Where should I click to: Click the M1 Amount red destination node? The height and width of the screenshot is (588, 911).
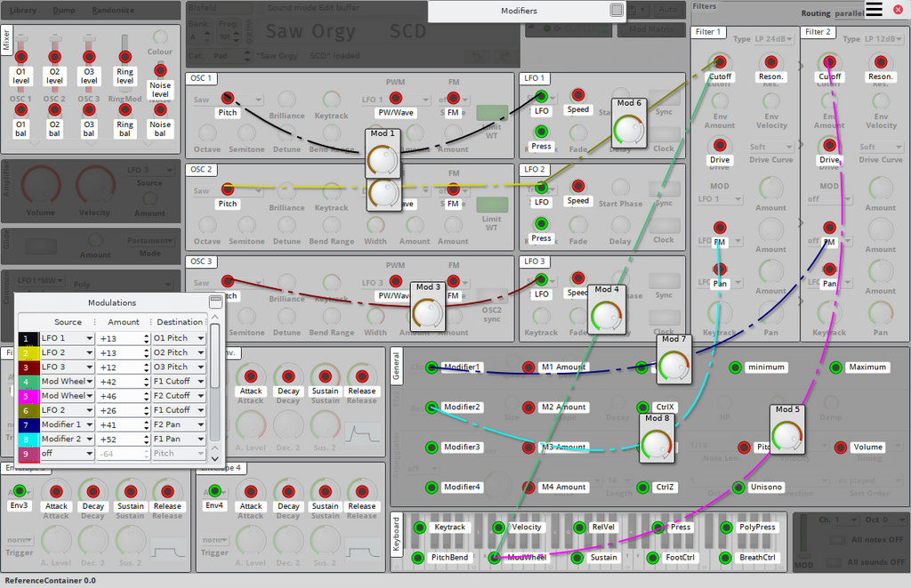[528, 366]
